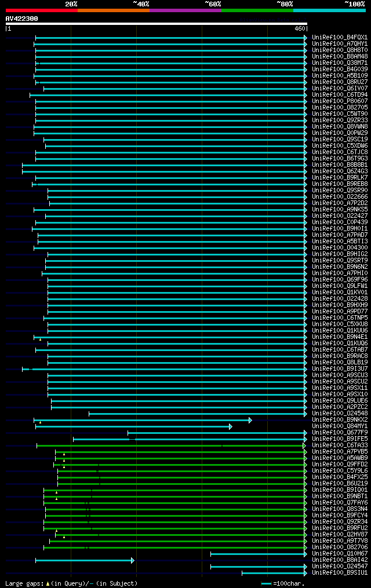Click label UniRef100_A7P2D2

[x=340, y=203]
